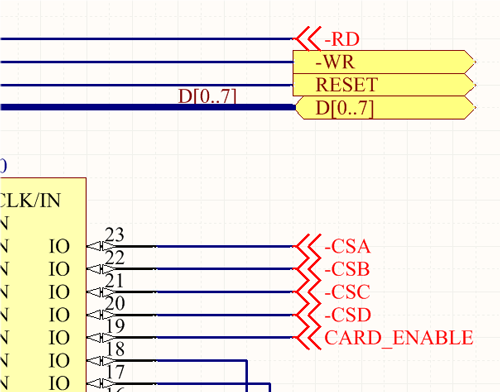
Task: Select the CLK/IN pin text
Action: coord(30,200)
